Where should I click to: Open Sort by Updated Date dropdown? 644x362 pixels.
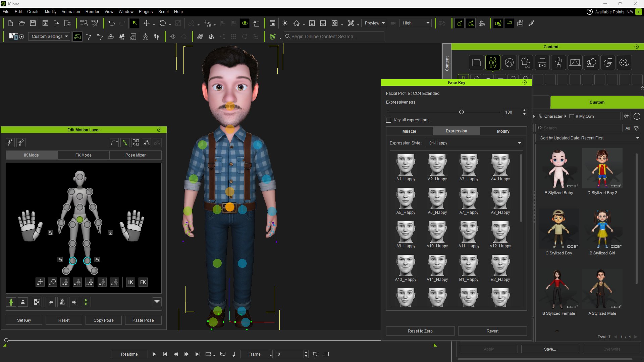click(589, 138)
